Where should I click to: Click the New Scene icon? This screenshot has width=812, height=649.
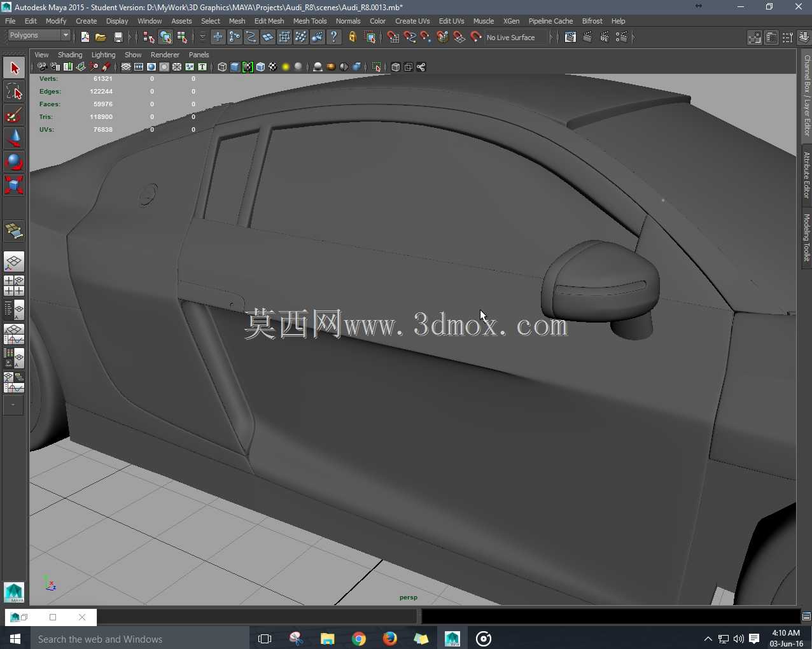click(85, 38)
